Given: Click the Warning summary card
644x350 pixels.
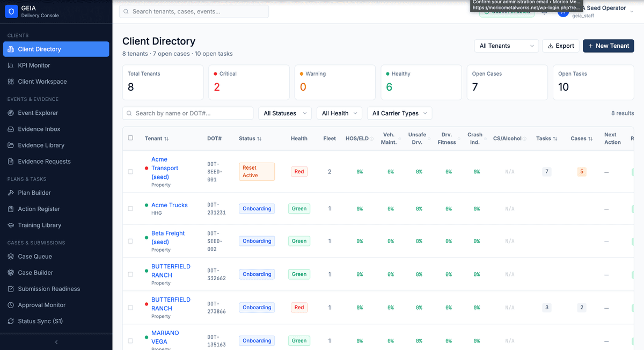Looking at the screenshot, I should [x=335, y=83].
